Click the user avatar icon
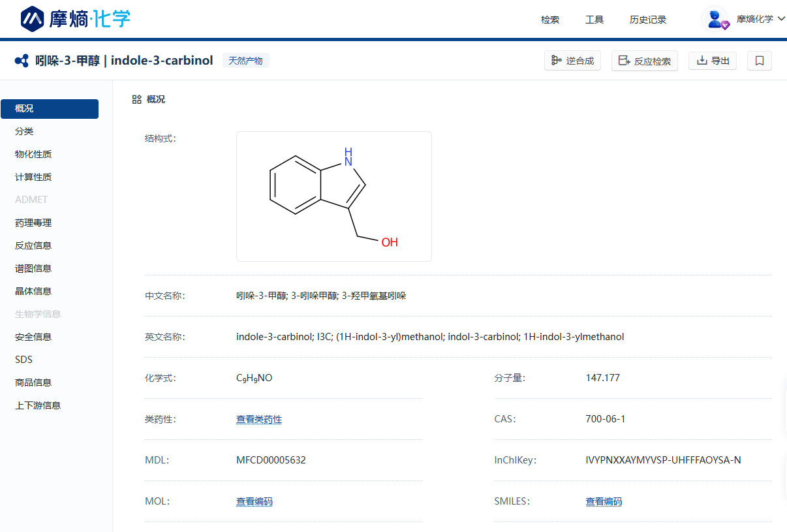This screenshot has width=787, height=532. [x=717, y=20]
